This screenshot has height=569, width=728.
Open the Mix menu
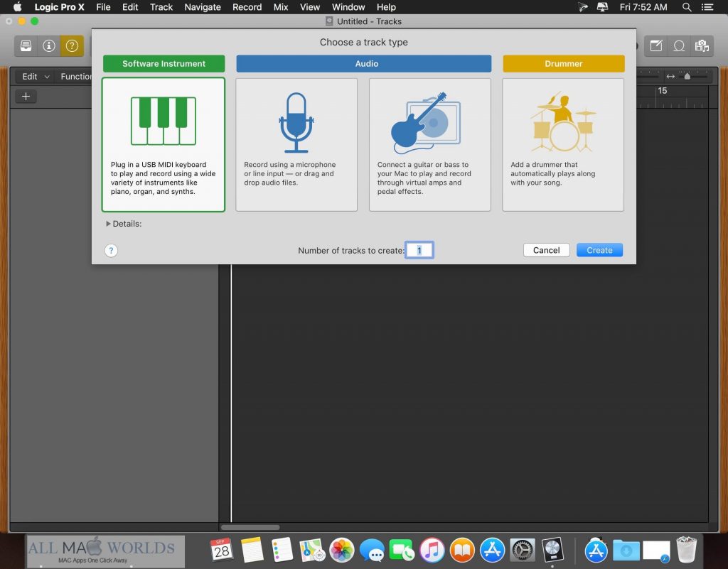pyautogui.click(x=280, y=7)
